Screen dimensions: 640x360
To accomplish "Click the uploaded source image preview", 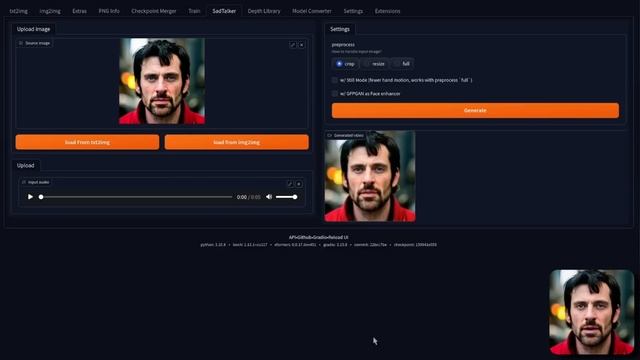I will pyautogui.click(x=162, y=81).
